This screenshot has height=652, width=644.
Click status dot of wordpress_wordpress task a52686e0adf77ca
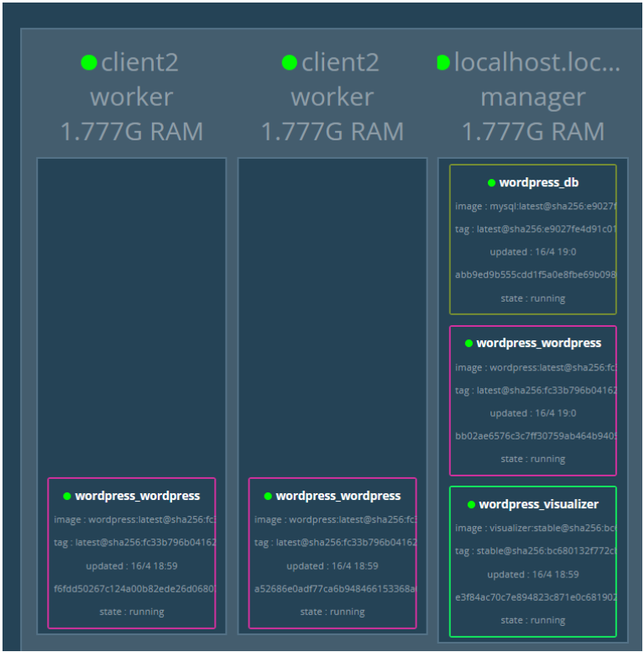(x=268, y=496)
